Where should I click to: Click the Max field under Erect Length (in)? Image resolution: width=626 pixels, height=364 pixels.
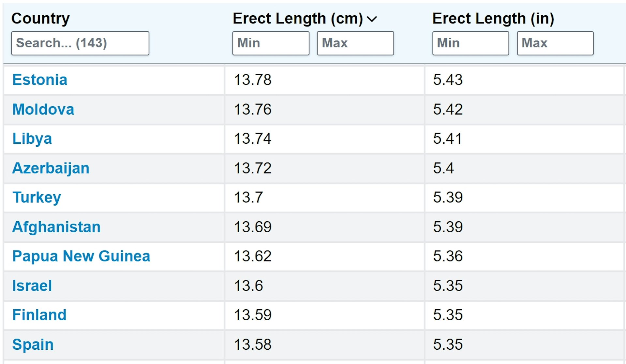pos(555,43)
